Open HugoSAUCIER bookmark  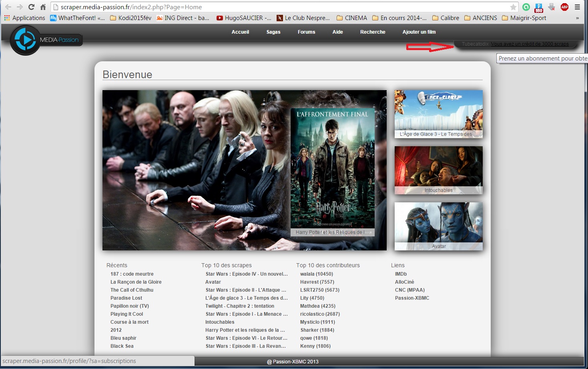tap(244, 18)
